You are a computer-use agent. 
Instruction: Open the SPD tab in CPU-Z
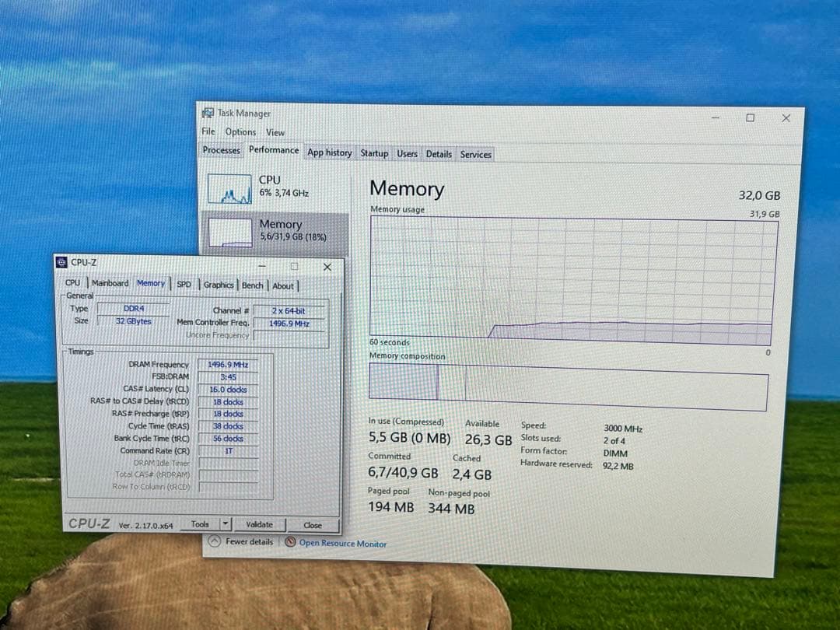184,285
